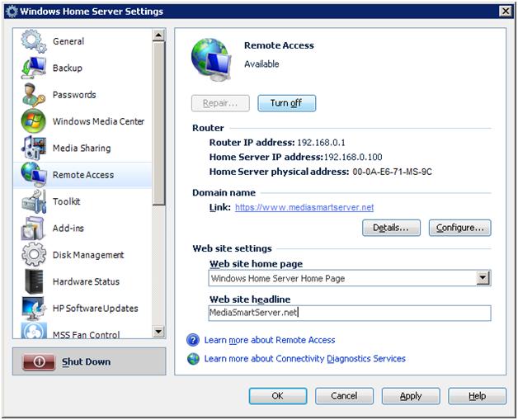Click the Add-ins box icon
This screenshot has width=518, height=420.
point(33,228)
